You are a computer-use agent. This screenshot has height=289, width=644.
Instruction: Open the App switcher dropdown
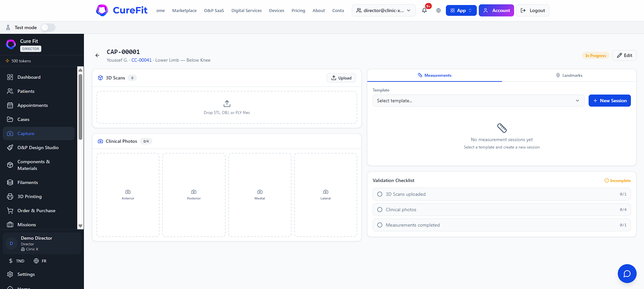point(461,10)
